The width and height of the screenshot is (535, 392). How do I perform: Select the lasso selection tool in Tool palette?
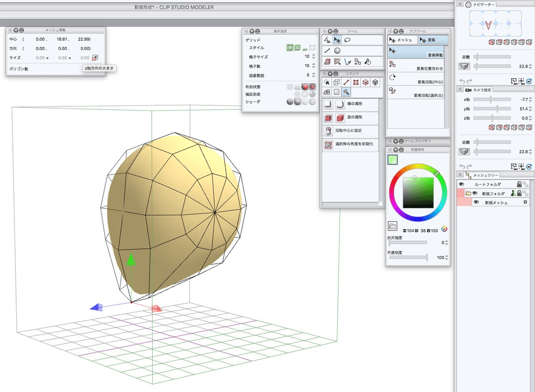347,40
